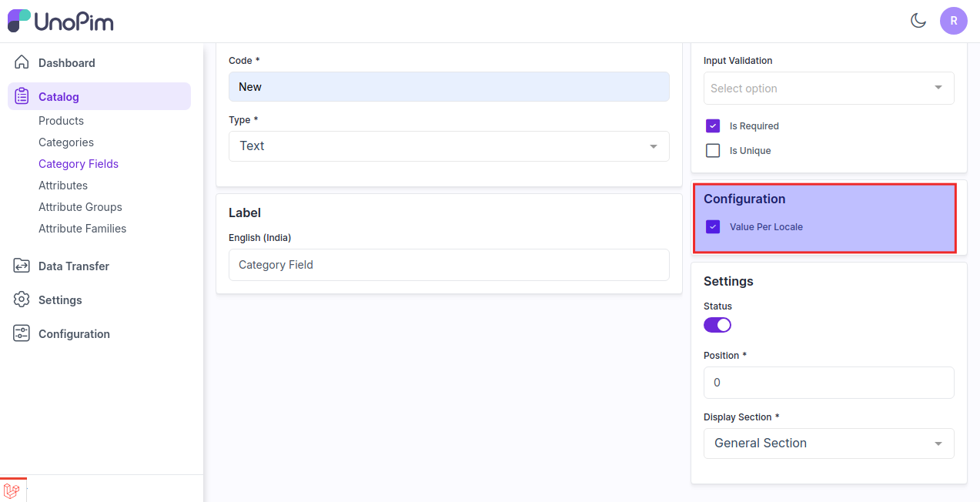Click the Laravel debugbar icon

12,490
